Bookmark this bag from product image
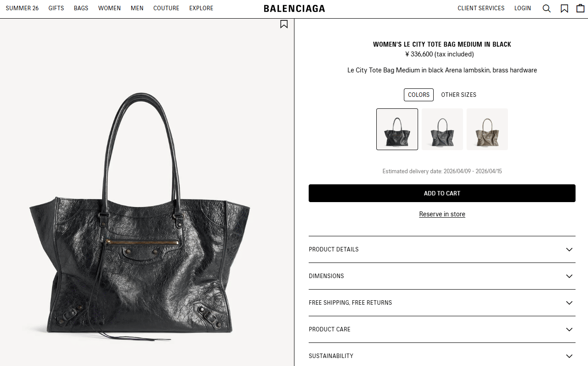 pyautogui.click(x=284, y=24)
